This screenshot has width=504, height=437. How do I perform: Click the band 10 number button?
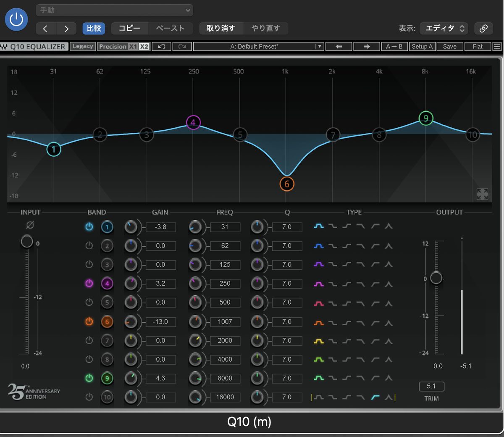pos(107,397)
